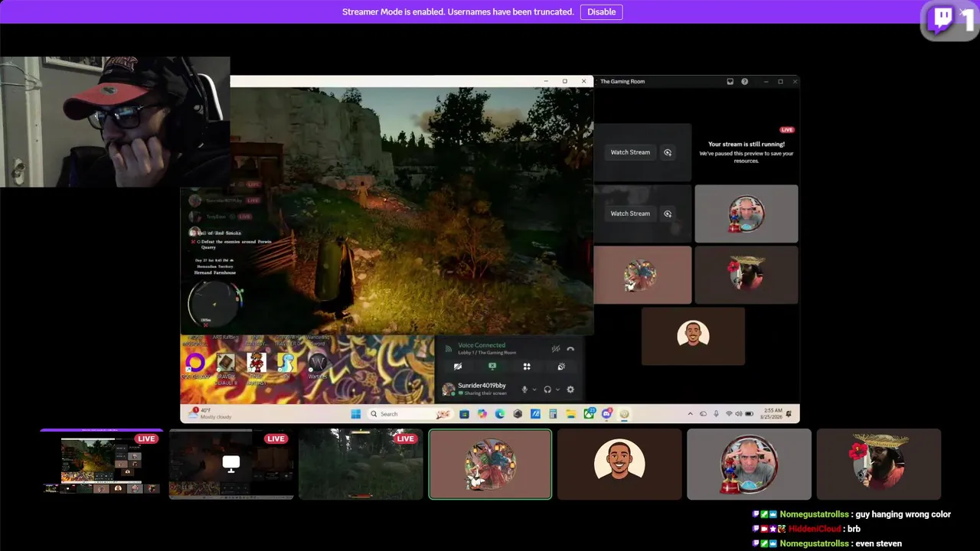Select the LIVE thumbnail with the monitor icon

point(230,464)
